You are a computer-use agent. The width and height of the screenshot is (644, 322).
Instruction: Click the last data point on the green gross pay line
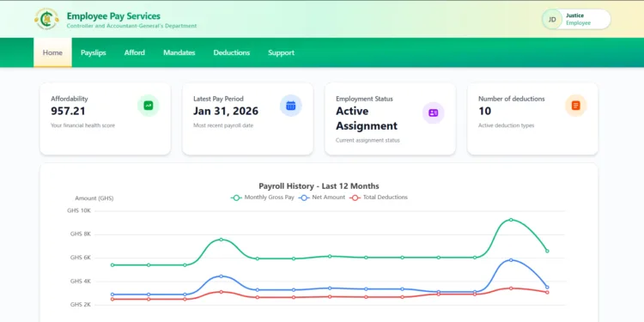click(547, 251)
